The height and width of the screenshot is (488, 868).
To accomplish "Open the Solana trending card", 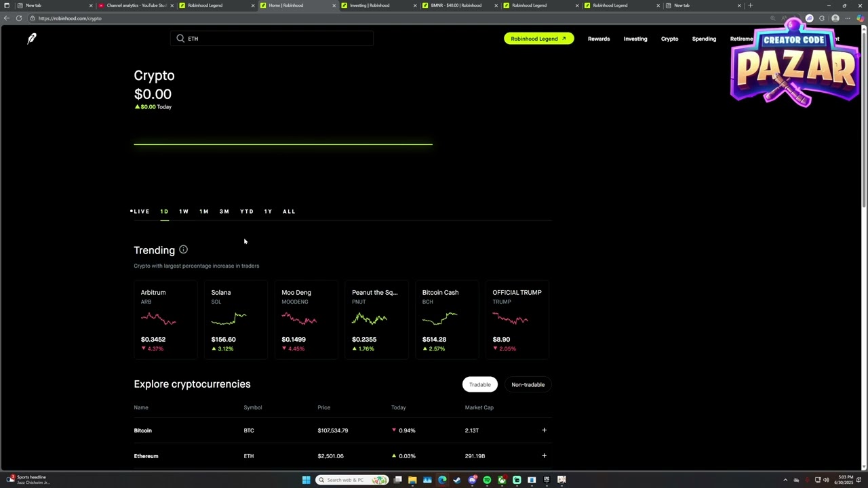I will click(235, 320).
